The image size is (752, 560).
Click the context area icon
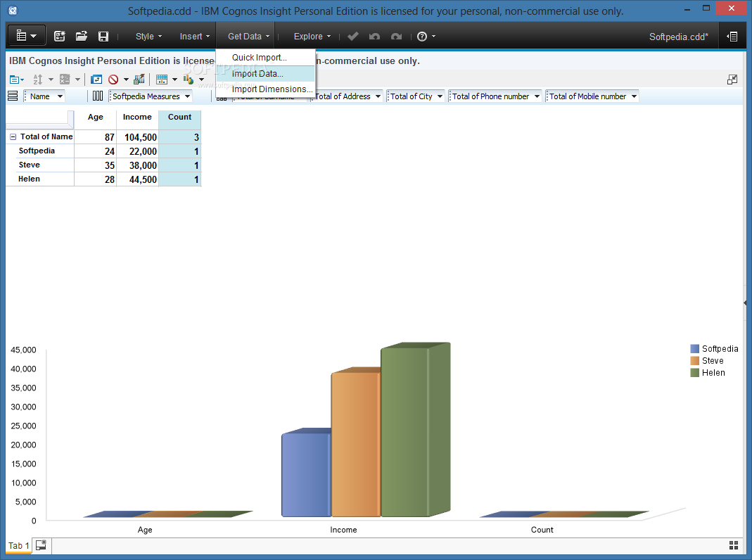point(222,98)
